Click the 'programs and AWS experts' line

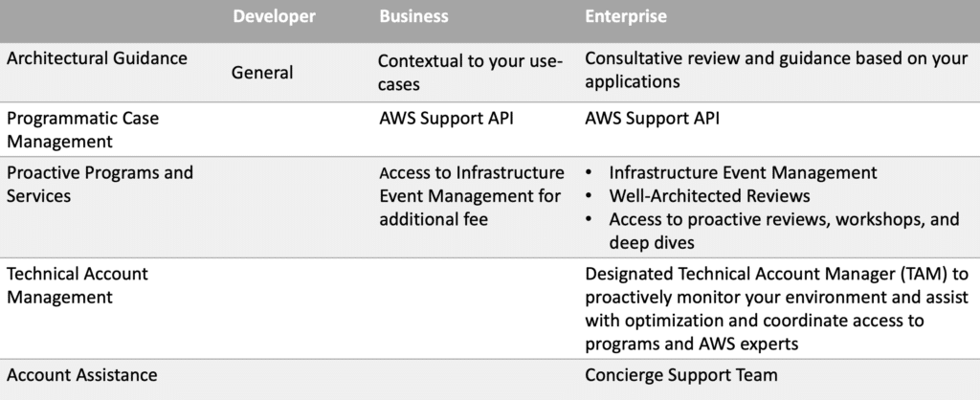(692, 344)
